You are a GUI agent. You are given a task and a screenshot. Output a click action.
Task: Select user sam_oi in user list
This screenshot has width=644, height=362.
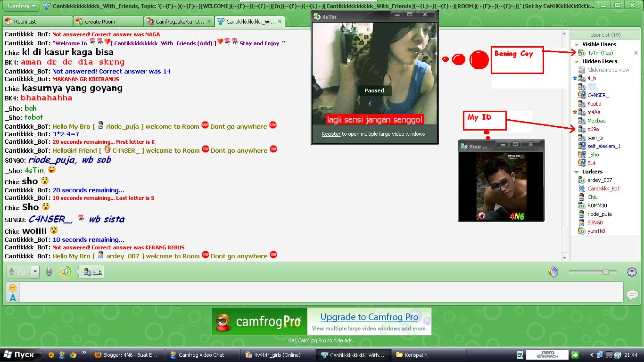click(595, 138)
